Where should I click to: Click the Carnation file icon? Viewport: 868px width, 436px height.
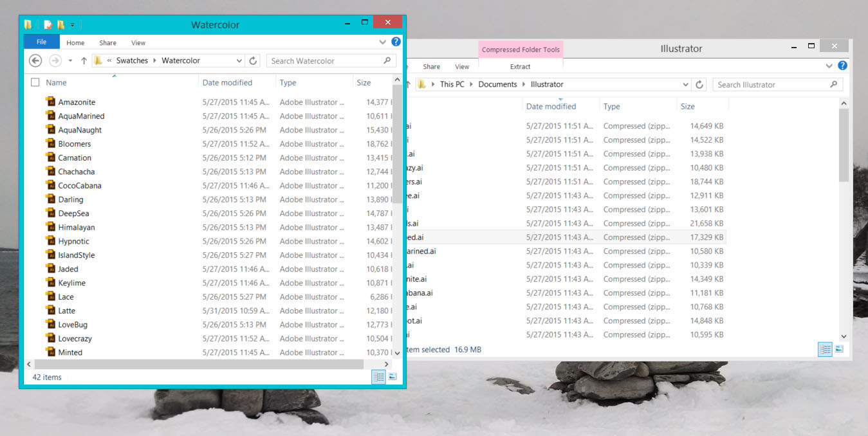(x=51, y=158)
